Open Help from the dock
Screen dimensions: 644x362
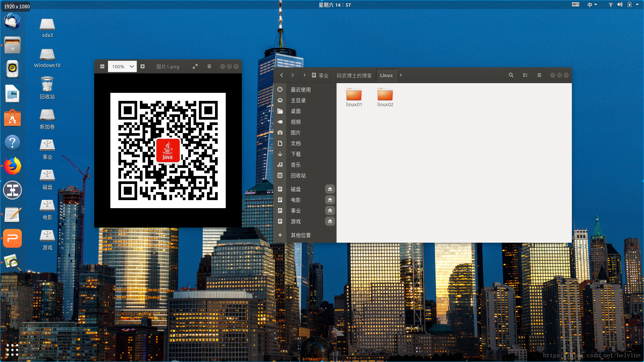[x=12, y=142]
